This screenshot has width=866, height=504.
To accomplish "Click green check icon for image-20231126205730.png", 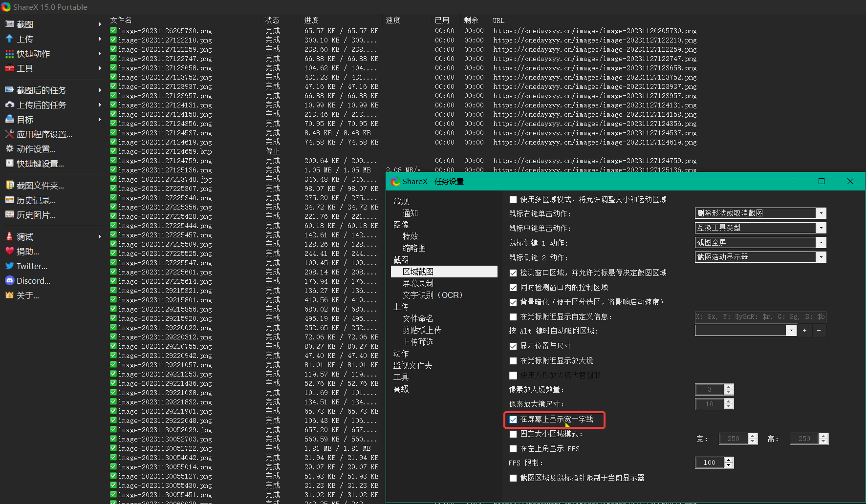I will 113,30.
